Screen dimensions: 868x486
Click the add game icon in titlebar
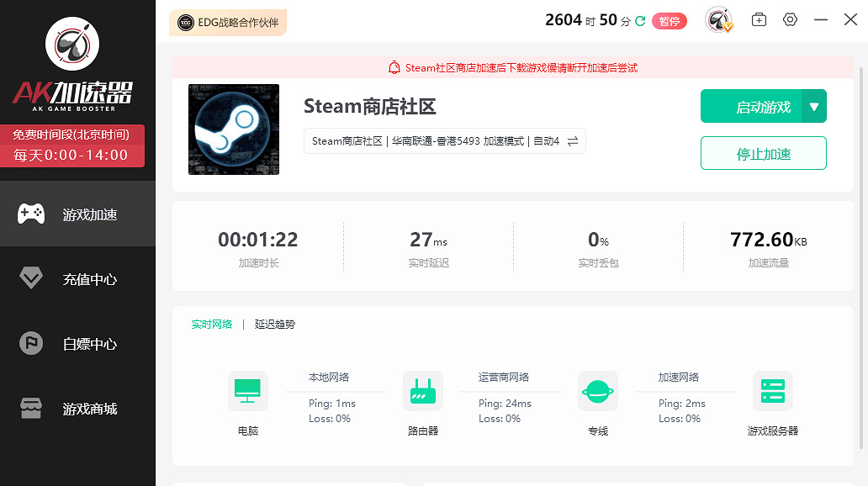coord(758,18)
